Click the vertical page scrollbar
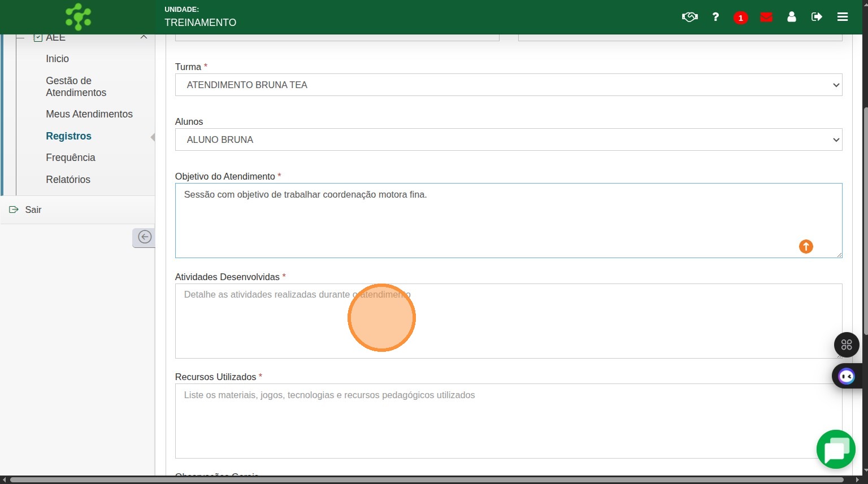The width and height of the screenshot is (868, 484). pos(865,220)
